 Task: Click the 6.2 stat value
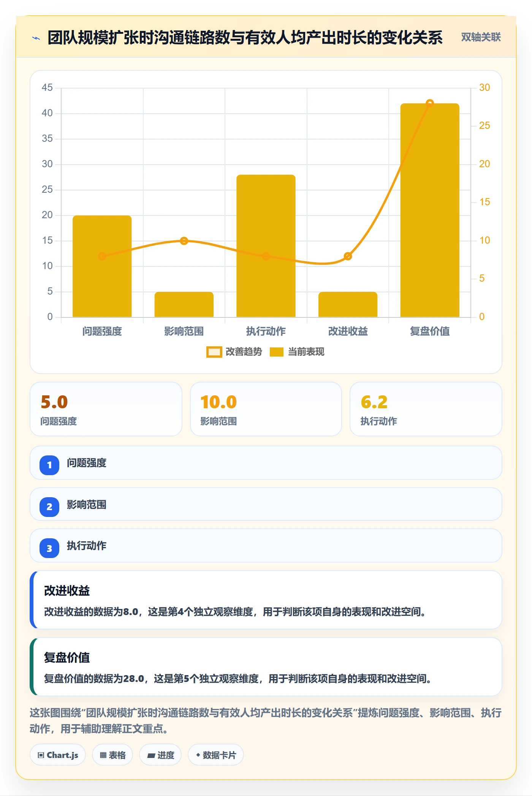point(374,402)
